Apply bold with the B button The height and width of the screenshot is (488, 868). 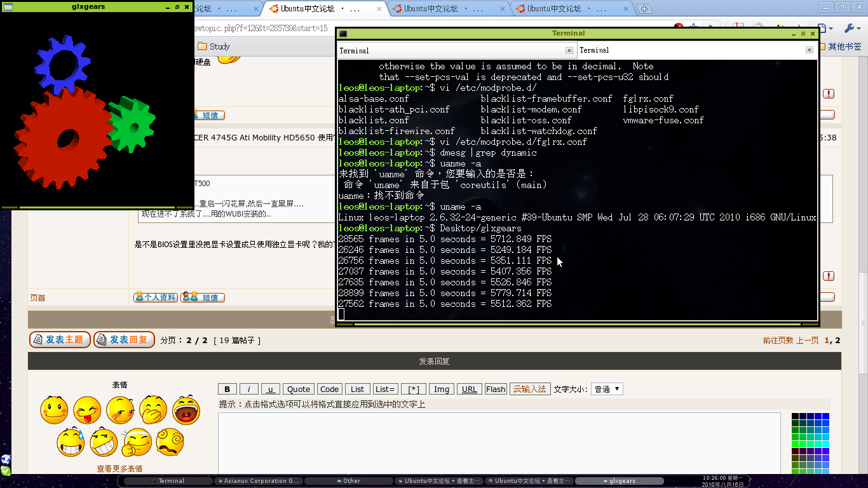[x=227, y=390]
